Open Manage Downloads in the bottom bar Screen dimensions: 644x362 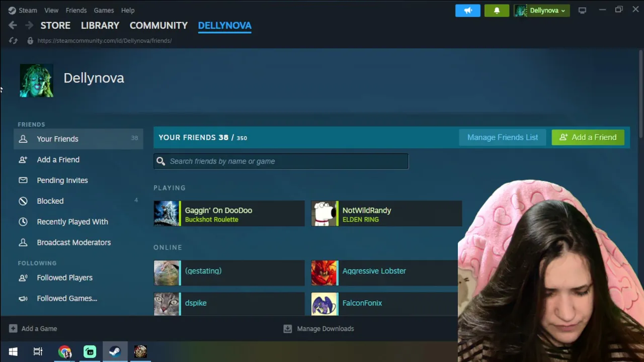pos(319,329)
